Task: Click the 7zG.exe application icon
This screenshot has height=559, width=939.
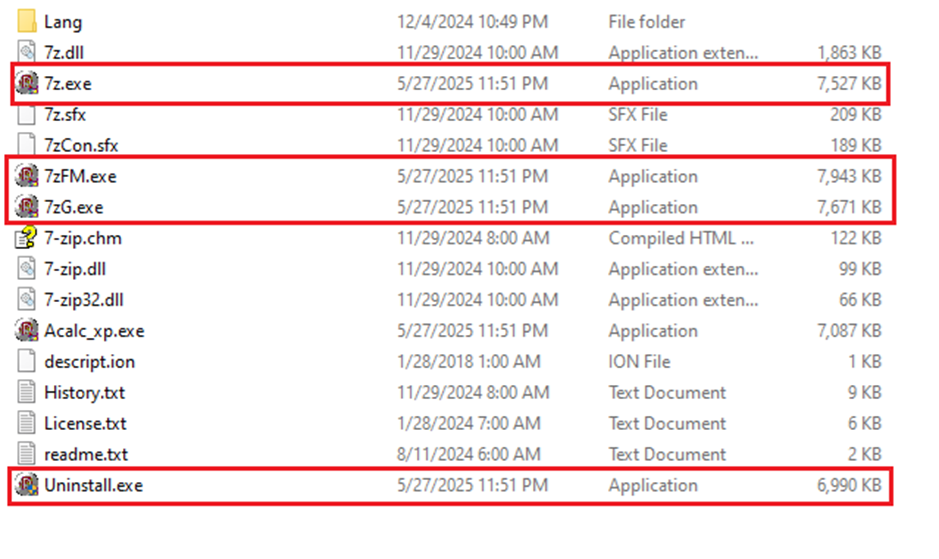Action: pos(27,207)
